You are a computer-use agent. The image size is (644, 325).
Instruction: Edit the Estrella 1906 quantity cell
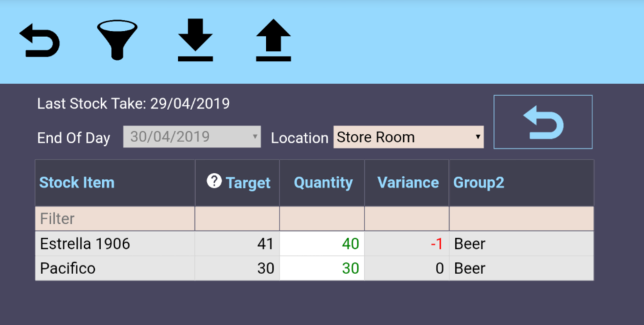pos(322,244)
